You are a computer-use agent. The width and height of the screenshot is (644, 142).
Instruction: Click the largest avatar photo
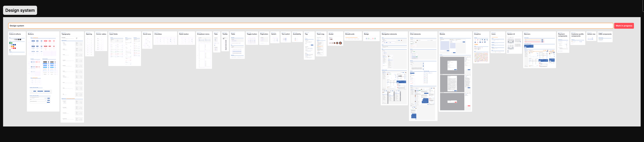tap(340, 43)
